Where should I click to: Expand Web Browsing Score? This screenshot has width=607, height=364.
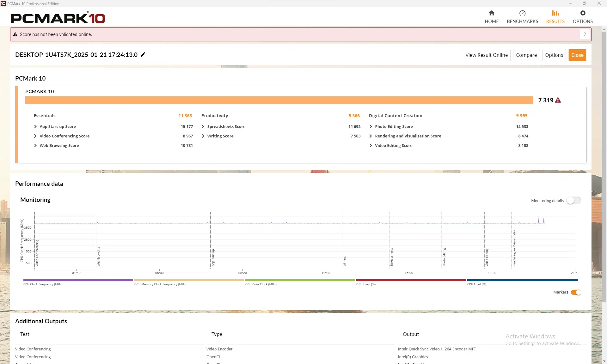coord(35,145)
